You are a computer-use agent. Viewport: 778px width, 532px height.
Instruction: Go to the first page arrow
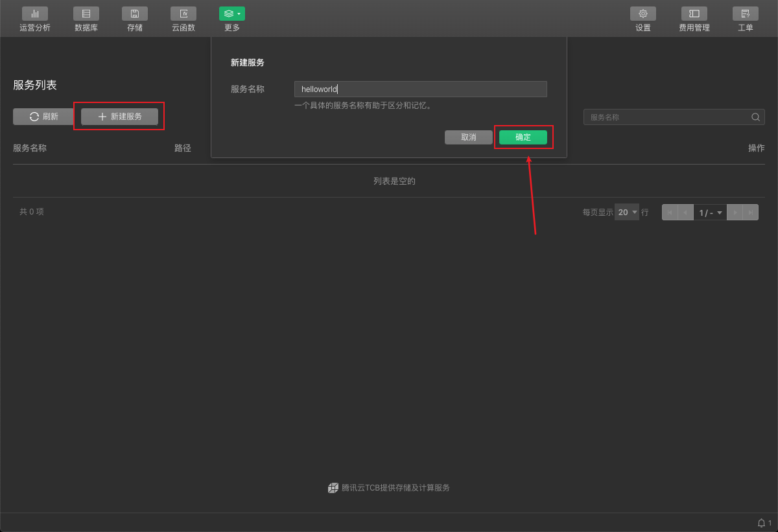(670, 213)
